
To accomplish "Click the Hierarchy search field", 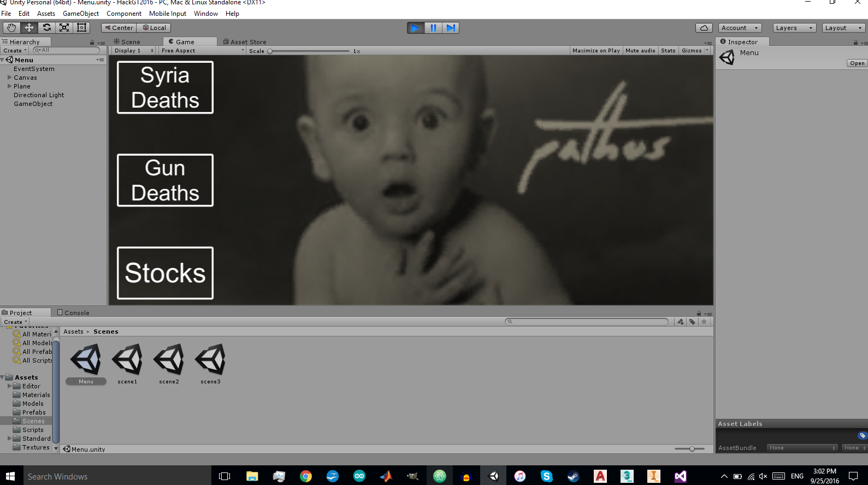I will [67, 50].
